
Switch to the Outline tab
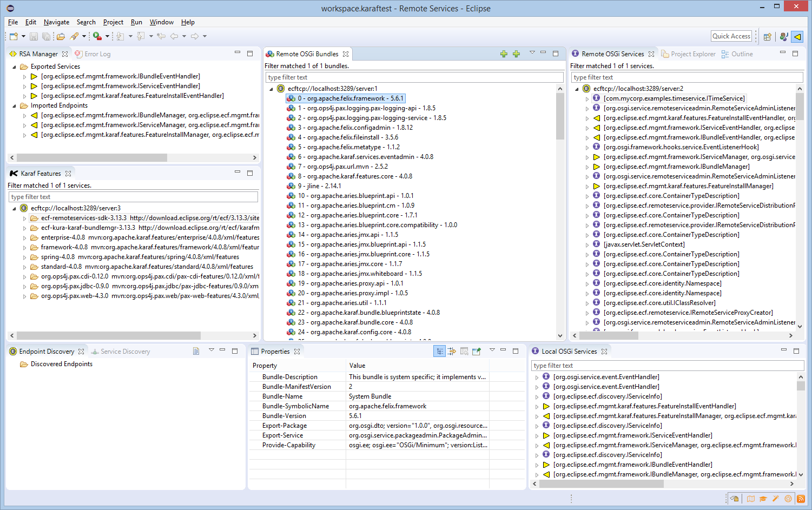pos(737,54)
